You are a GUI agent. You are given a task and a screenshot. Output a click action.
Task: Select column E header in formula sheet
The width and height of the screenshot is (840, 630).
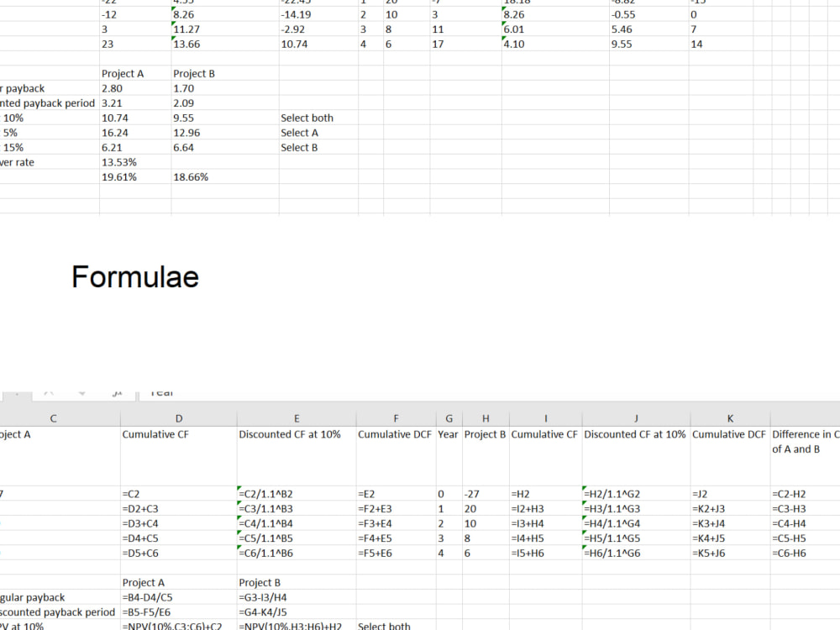[x=297, y=418]
